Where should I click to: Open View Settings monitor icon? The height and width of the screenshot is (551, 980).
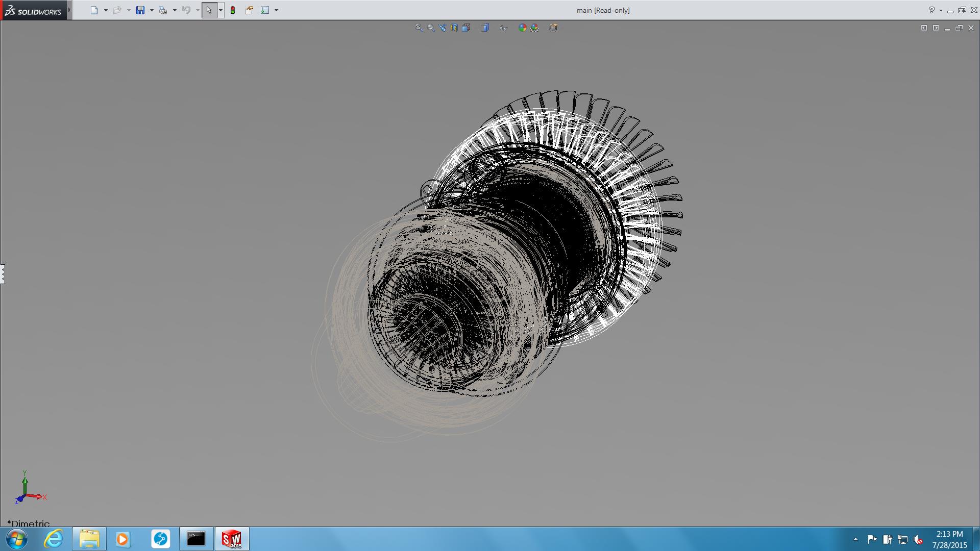point(553,28)
